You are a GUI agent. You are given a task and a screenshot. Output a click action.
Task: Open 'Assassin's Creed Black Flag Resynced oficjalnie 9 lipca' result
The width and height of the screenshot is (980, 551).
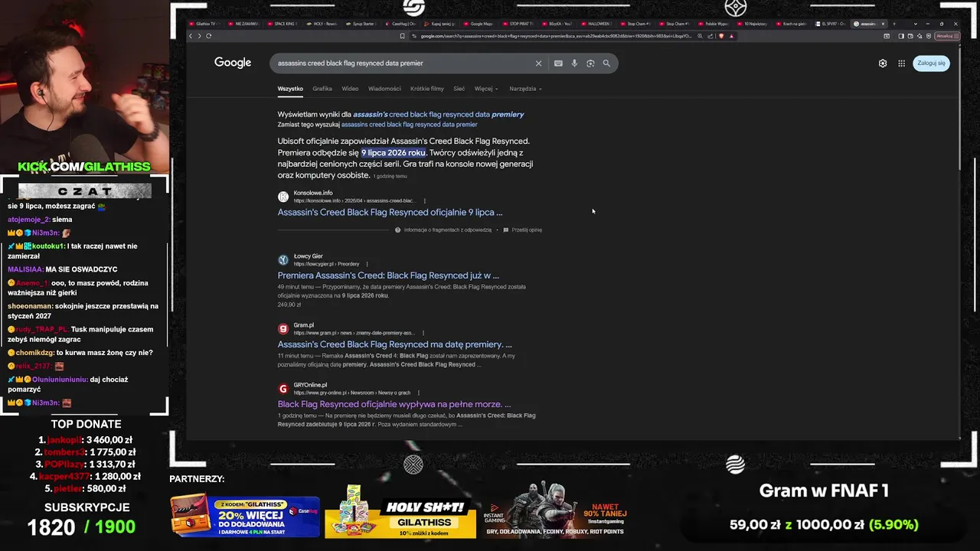tap(390, 212)
